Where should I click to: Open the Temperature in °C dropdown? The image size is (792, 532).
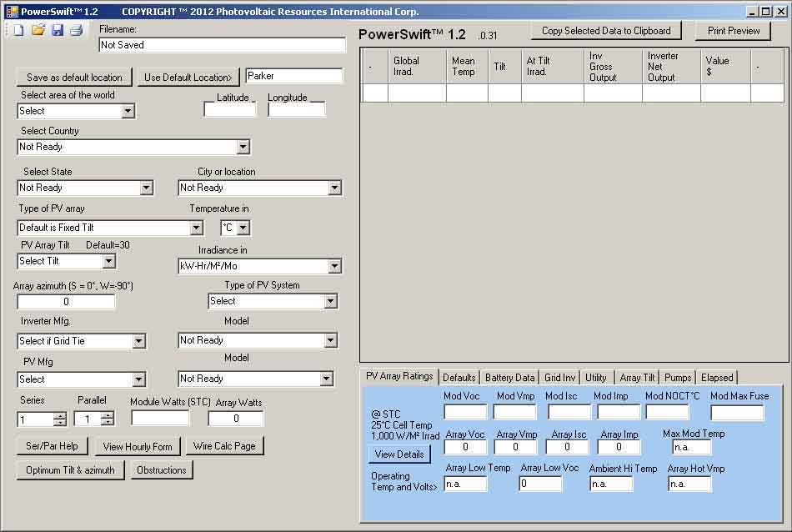click(243, 228)
